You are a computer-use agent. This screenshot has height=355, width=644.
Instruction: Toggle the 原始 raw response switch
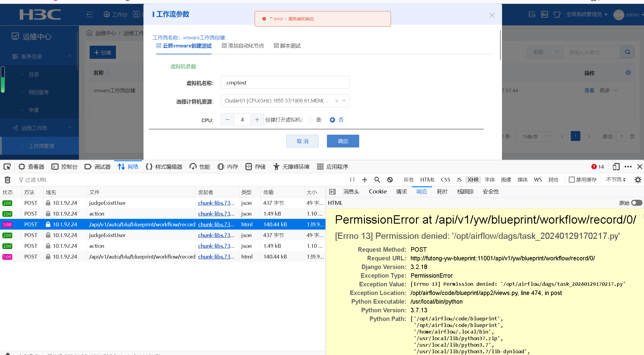[x=637, y=203]
